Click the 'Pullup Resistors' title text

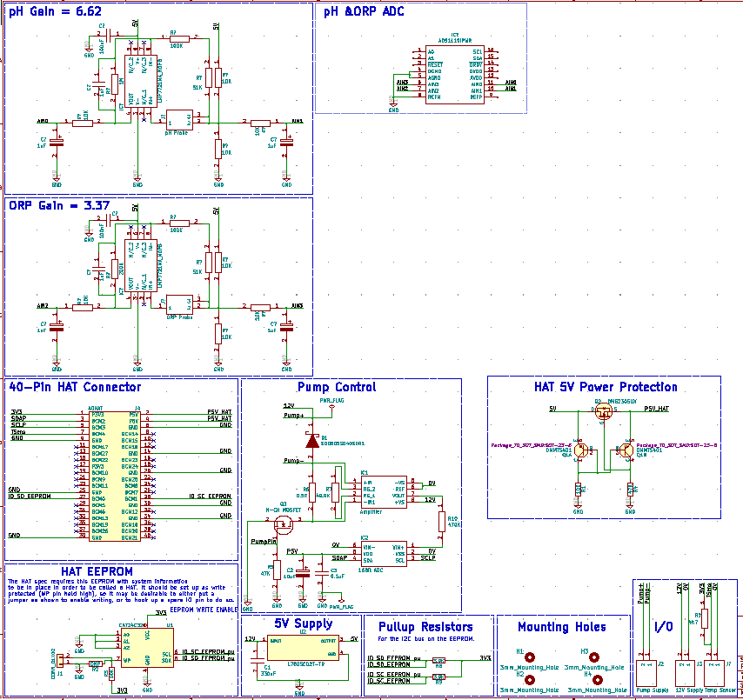(425, 627)
